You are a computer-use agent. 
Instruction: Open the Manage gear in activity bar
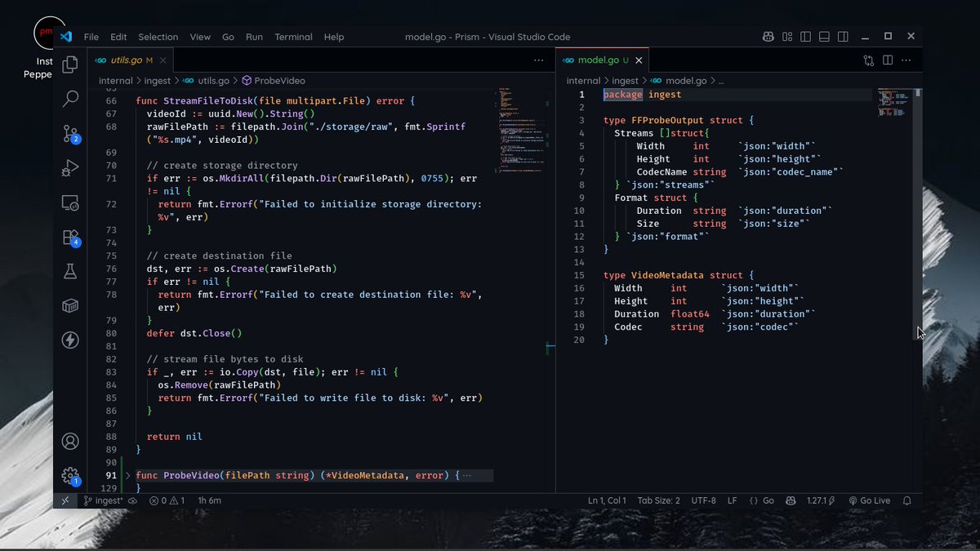[70, 476]
